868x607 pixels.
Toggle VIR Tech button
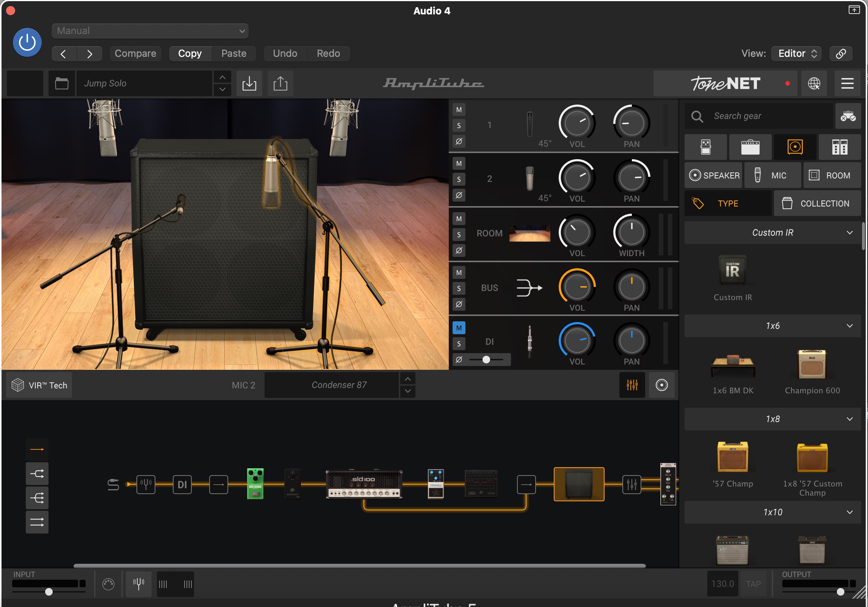tap(39, 385)
